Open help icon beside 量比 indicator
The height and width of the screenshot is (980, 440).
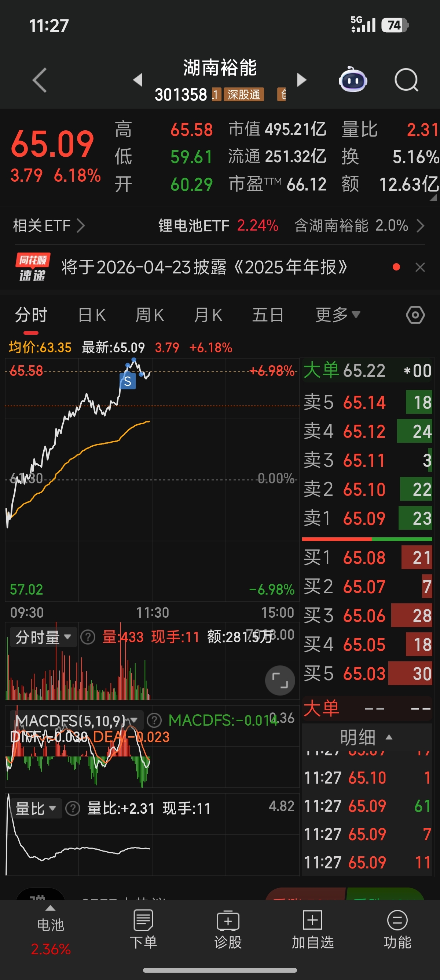pyautogui.click(x=73, y=808)
